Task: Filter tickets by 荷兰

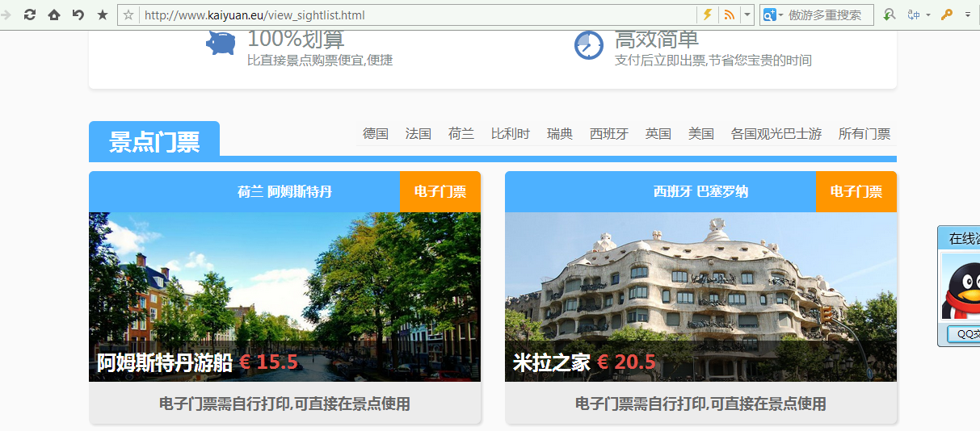Action: pos(461,134)
